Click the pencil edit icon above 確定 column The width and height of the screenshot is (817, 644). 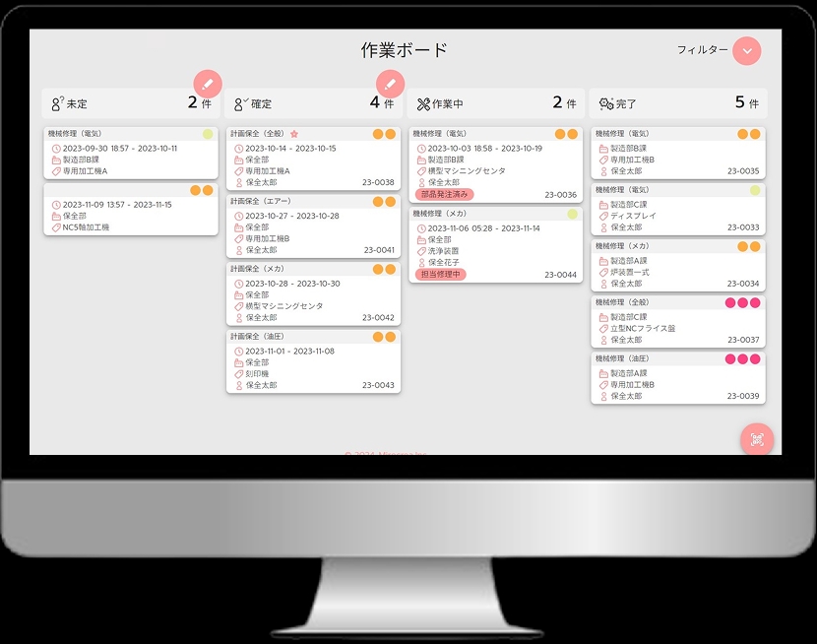pos(391,84)
